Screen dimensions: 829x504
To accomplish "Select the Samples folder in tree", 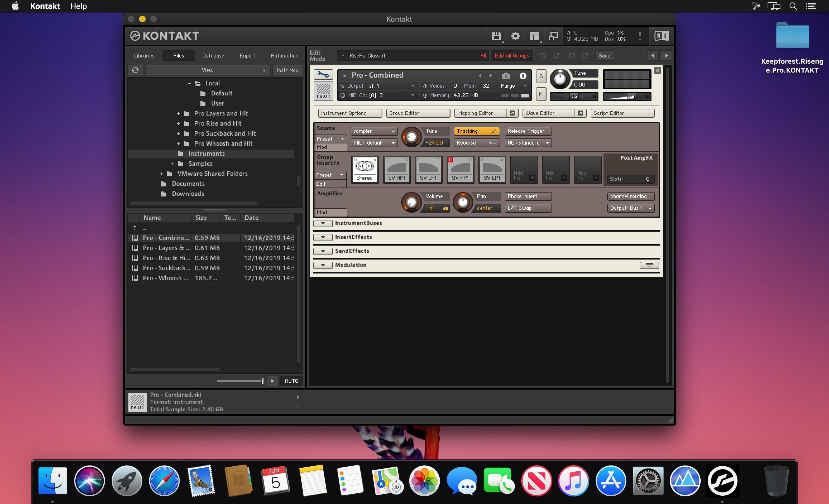I will [x=200, y=164].
